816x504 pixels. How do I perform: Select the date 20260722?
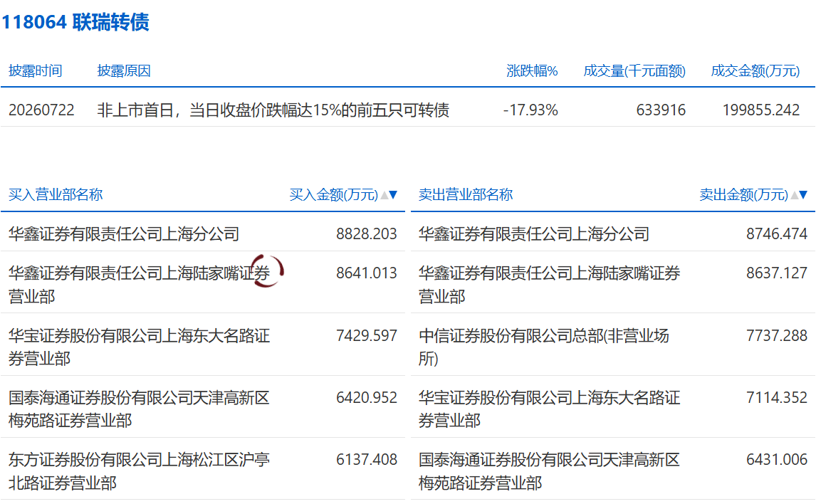click(x=41, y=110)
